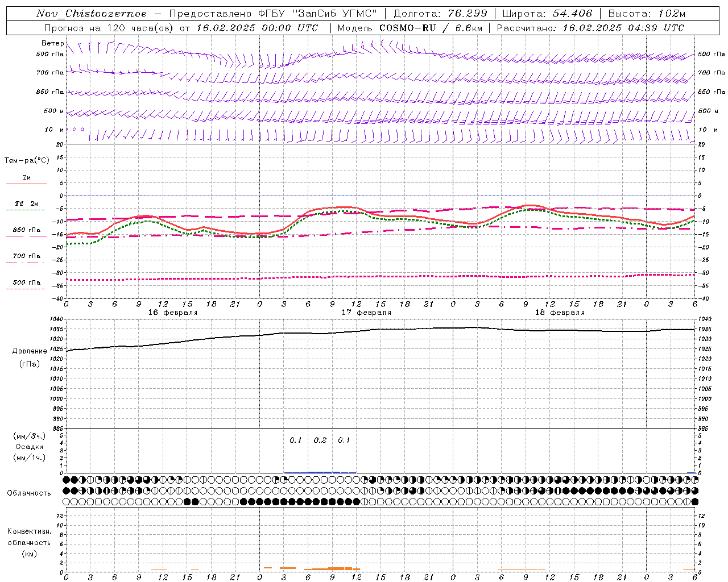Click the blue precipitation bar on 17 февраля
Image resolution: width=728 pixels, height=582 pixels.
click(324, 472)
